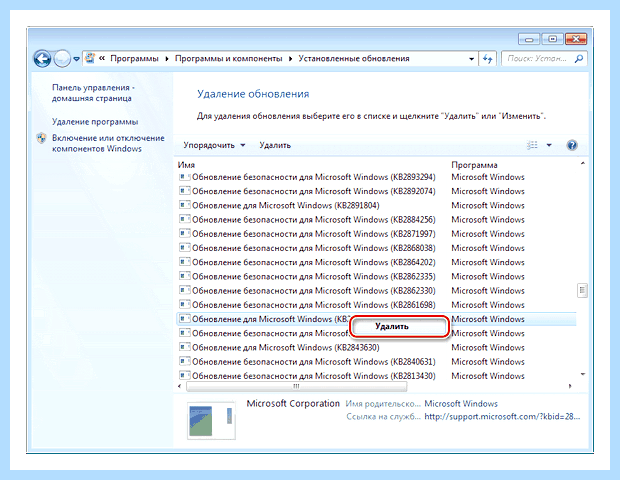The width and height of the screenshot is (620, 480).
Task: Click «Microsoft Corporation» in details pane
Action: [293, 404]
